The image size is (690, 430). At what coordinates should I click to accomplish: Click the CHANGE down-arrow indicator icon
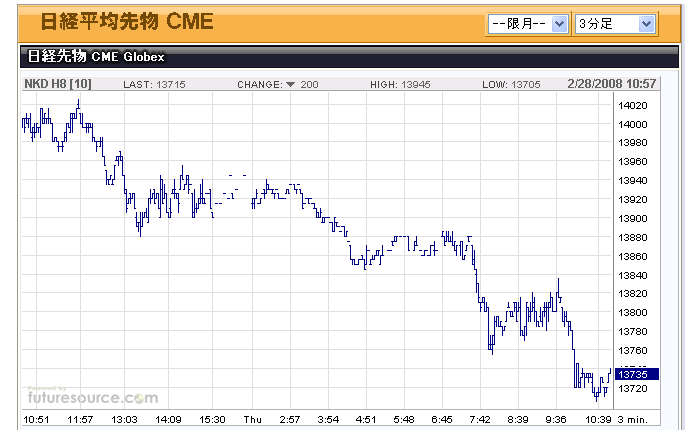(x=290, y=84)
